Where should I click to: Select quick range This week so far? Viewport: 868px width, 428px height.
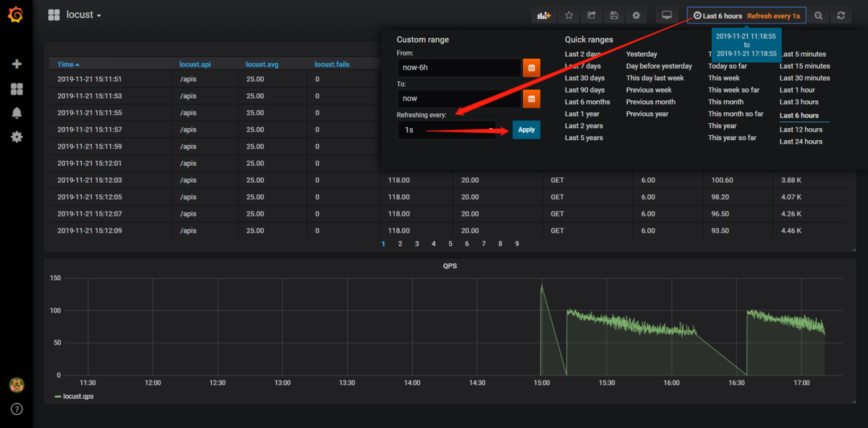pos(734,90)
